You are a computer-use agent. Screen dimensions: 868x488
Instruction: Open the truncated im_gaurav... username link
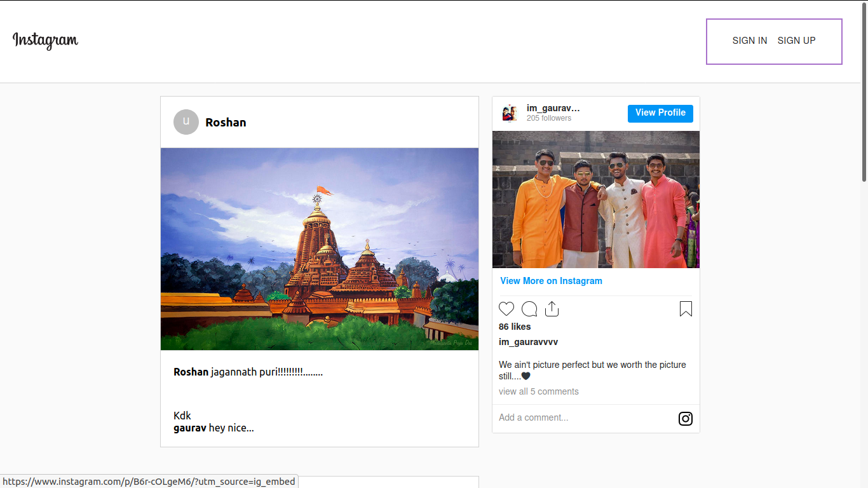553,109
